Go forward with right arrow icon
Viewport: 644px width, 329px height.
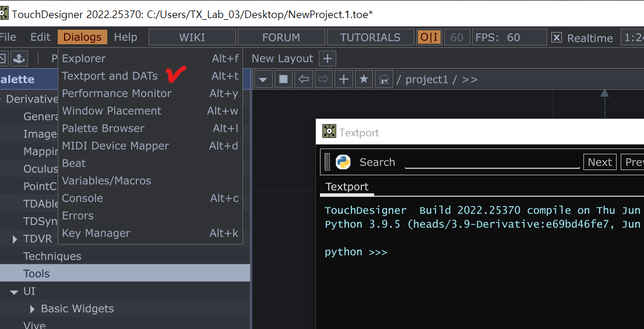click(323, 79)
